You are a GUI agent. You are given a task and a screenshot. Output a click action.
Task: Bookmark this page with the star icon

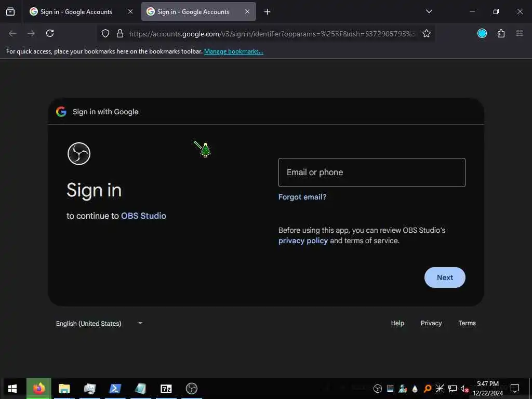427,33
